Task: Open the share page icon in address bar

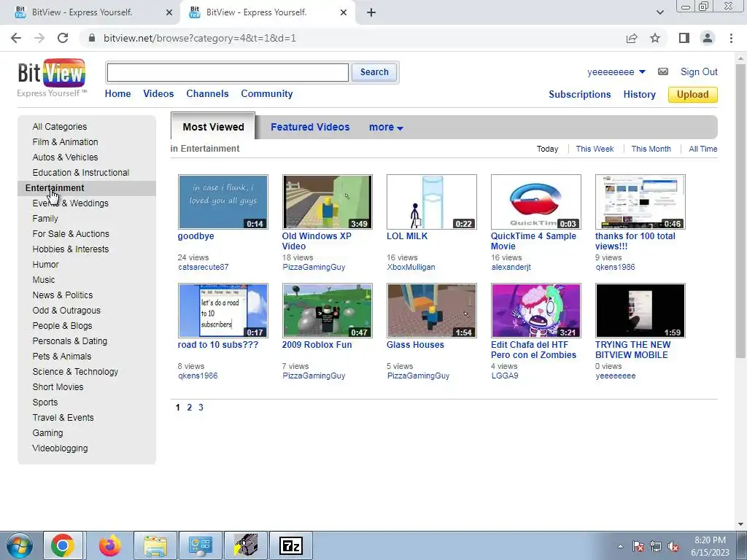Action: (632, 38)
